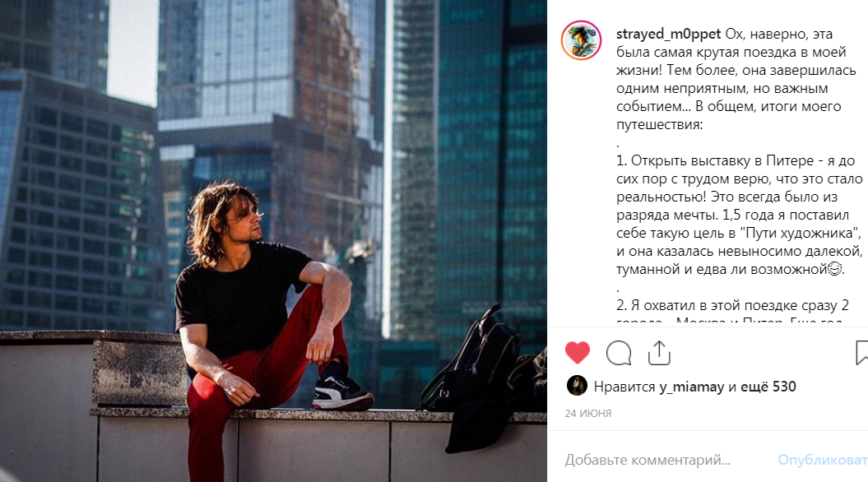Open the y_miamay profile link in the likes line
This screenshot has height=482, width=868.
coord(691,387)
